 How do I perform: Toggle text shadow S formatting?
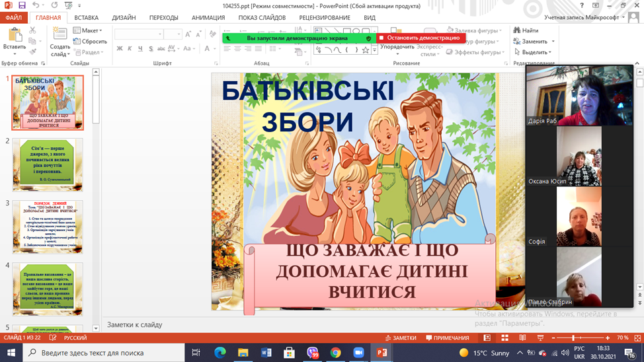pos(151,48)
